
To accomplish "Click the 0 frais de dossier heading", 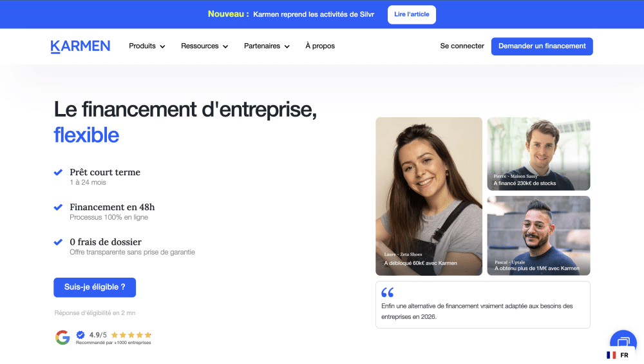I will click(106, 242).
